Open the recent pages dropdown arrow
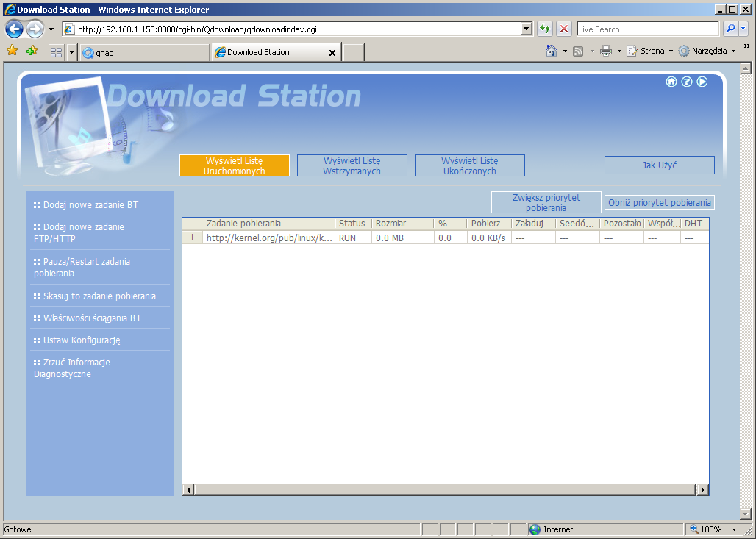This screenshot has height=539, width=756. pos(51,29)
